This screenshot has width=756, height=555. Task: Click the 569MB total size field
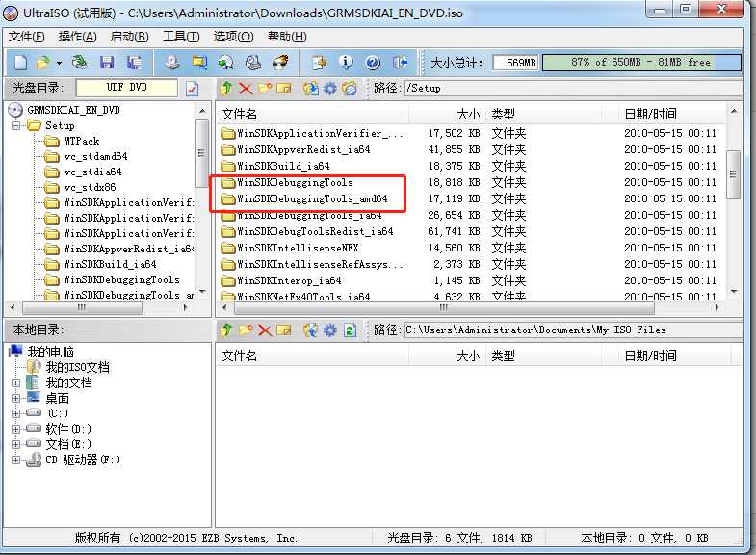click(x=515, y=63)
